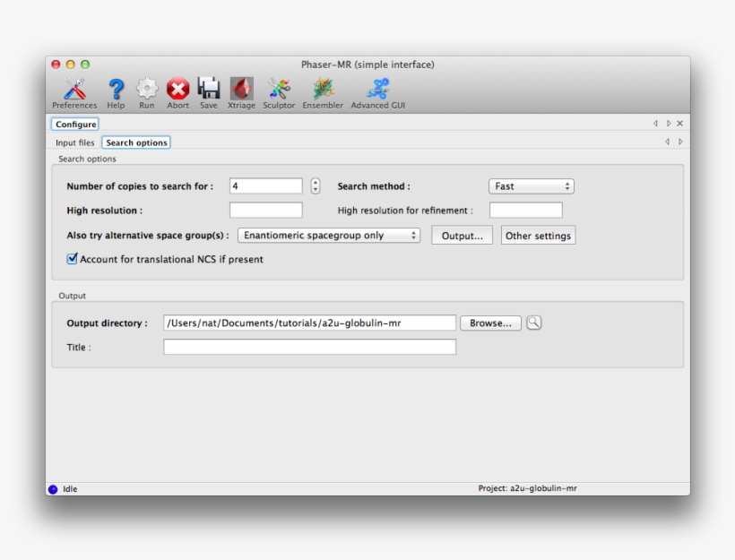Launch Xtriage from the toolbar
This screenshot has width=735, height=560.
tap(241, 90)
